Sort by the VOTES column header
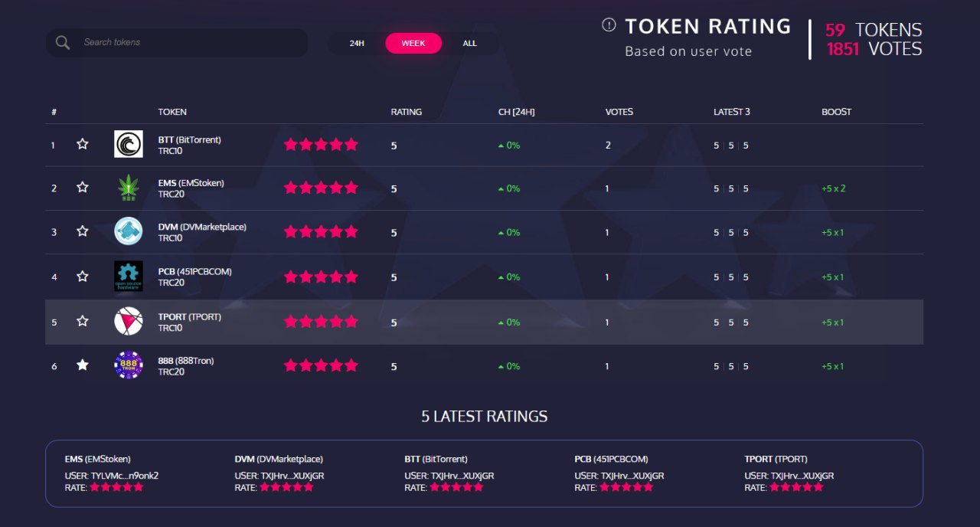This screenshot has height=527, width=980. (619, 112)
